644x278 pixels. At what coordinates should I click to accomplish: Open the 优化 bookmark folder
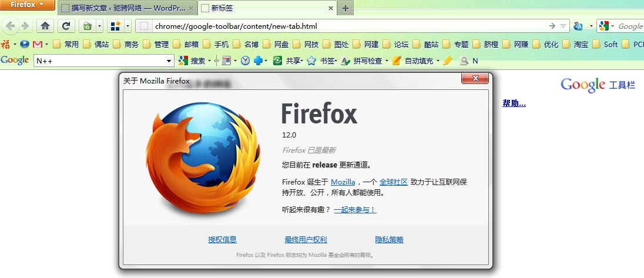546,44
